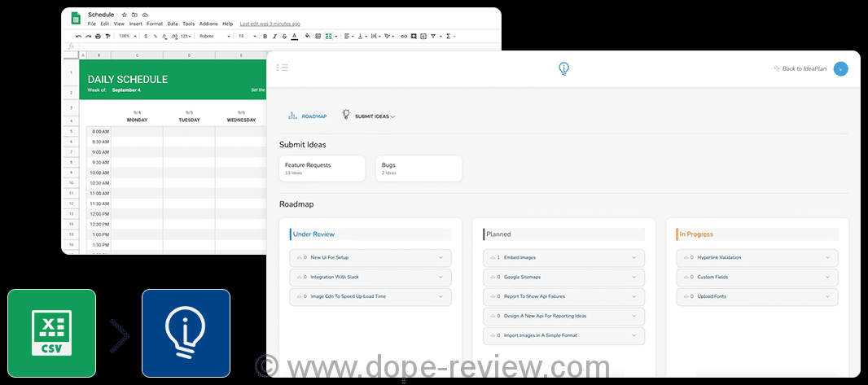The width and height of the screenshot is (868, 385).
Task: Select the 8:00 AM Monday cell
Action: (x=137, y=131)
